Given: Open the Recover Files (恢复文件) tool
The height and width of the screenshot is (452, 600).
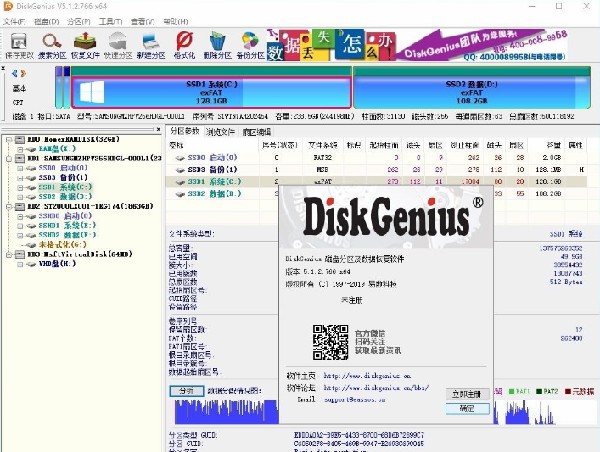Looking at the screenshot, I should click(x=85, y=46).
